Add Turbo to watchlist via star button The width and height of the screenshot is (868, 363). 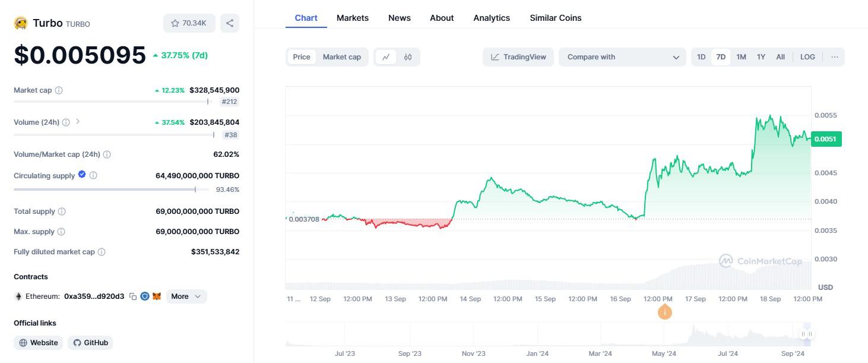pyautogui.click(x=189, y=23)
